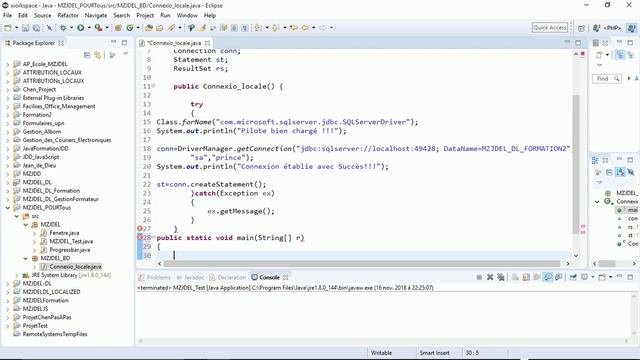Click the New Java Class green icon

click(x=130, y=28)
